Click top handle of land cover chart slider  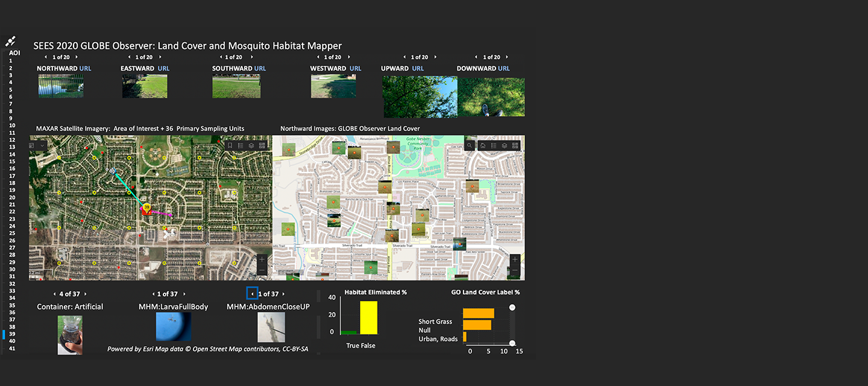(512, 308)
